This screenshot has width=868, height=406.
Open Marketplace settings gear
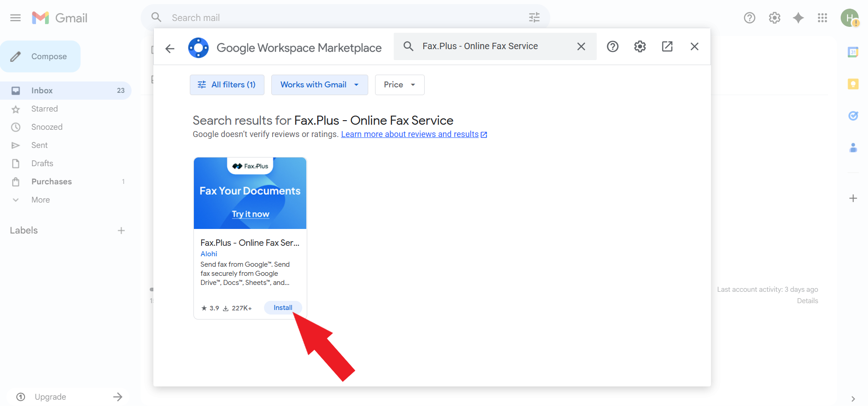click(640, 46)
